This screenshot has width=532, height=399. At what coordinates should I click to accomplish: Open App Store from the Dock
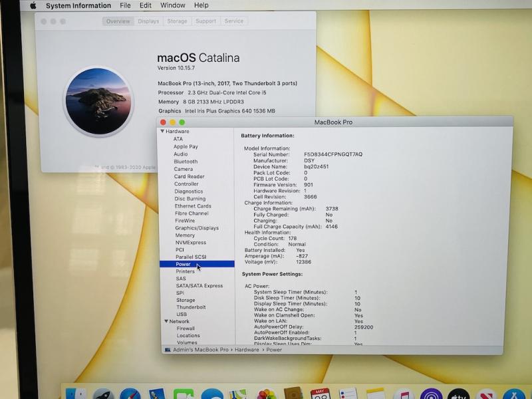tap(514, 394)
